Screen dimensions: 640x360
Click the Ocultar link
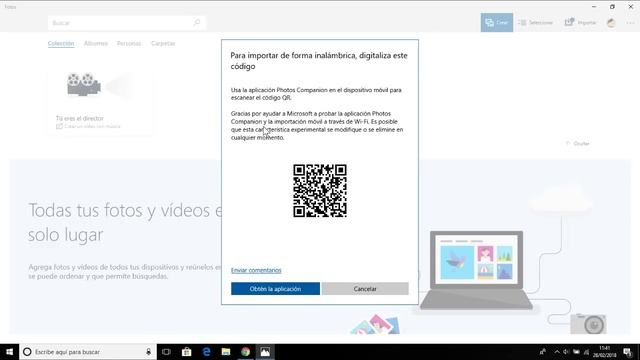tap(578, 144)
